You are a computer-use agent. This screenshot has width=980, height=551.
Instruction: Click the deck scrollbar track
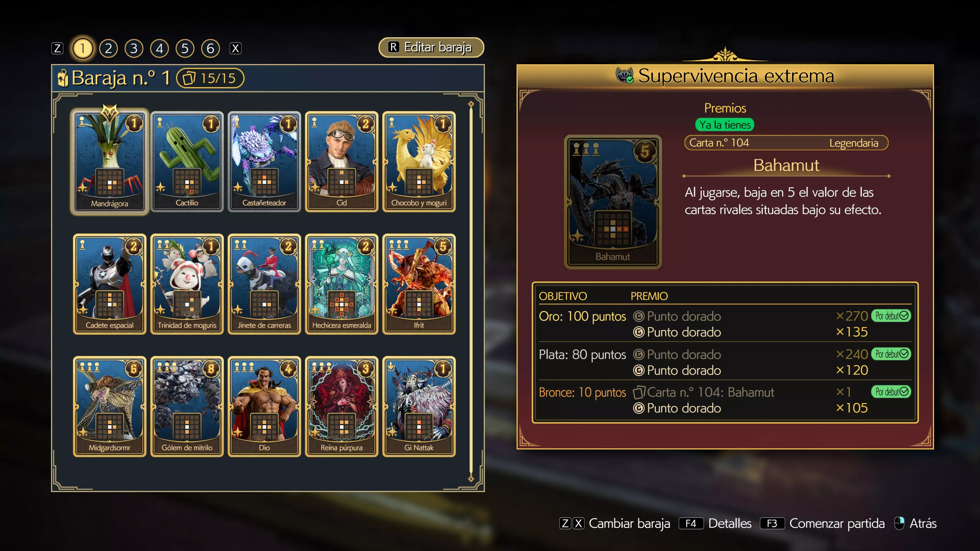coord(471,291)
